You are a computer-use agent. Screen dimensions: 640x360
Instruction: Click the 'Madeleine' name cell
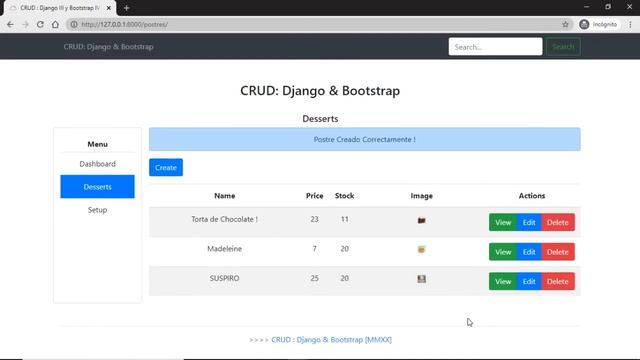(224, 249)
